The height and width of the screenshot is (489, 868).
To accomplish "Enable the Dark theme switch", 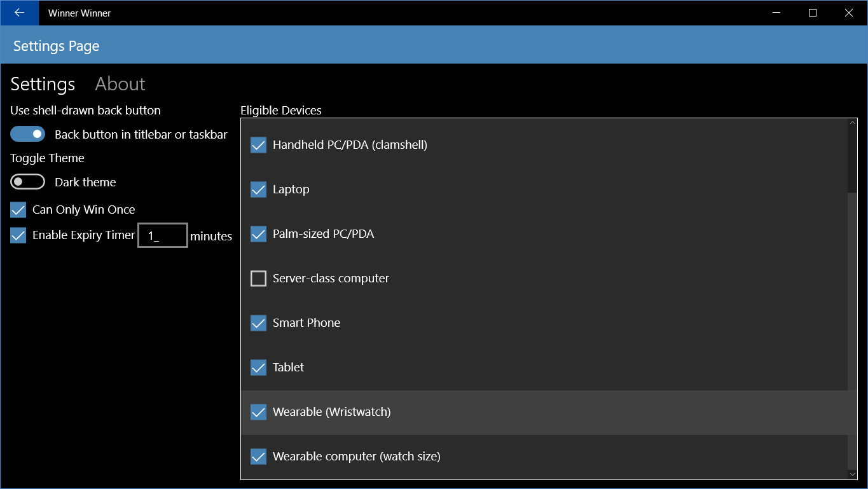I will click(28, 182).
